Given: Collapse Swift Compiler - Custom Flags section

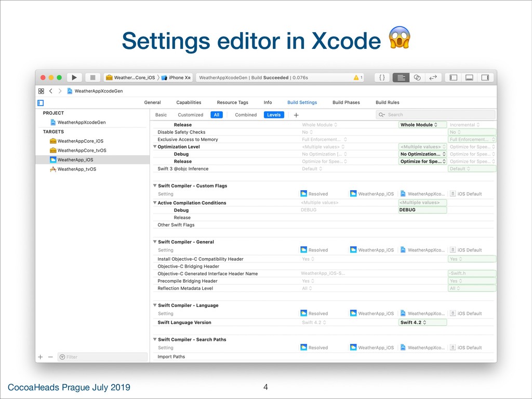Looking at the screenshot, I should (155, 185).
